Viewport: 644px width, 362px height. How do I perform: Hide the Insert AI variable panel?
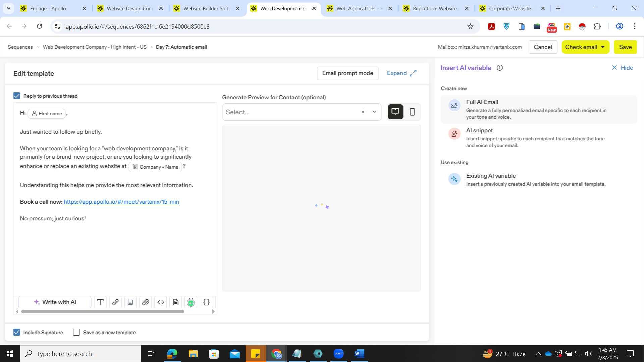[x=622, y=68]
